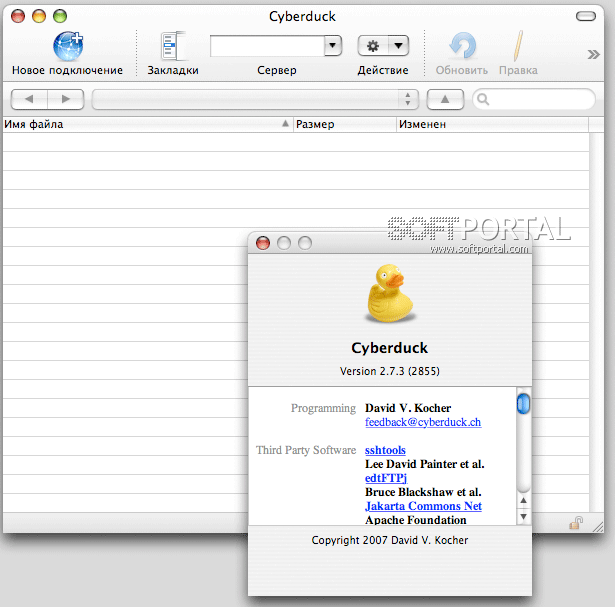The height and width of the screenshot is (607, 615).
Task: Click the yellow duck logo in the About window
Action: click(x=390, y=293)
